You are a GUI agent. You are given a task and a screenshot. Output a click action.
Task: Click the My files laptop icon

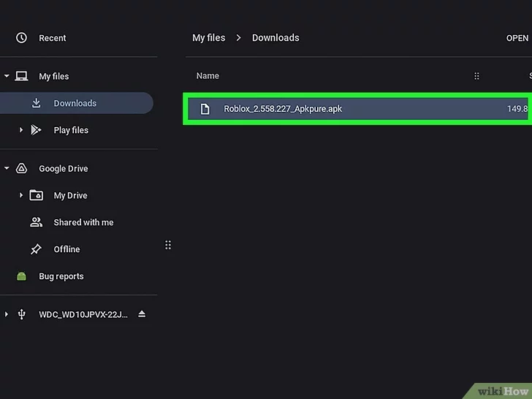click(x=21, y=76)
